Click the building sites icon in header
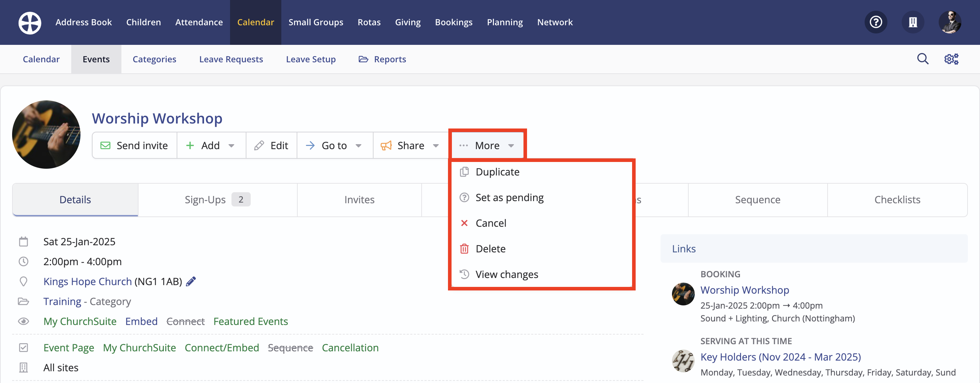The width and height of the screenshot is (980, 383). pyautogui.click(x=913, y=22)
